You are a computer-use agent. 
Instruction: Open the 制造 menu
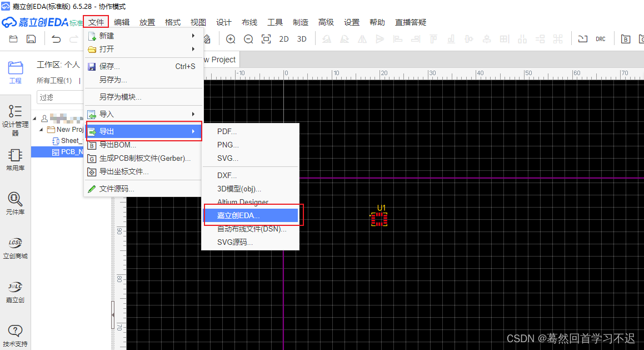(x=300, y=22)
